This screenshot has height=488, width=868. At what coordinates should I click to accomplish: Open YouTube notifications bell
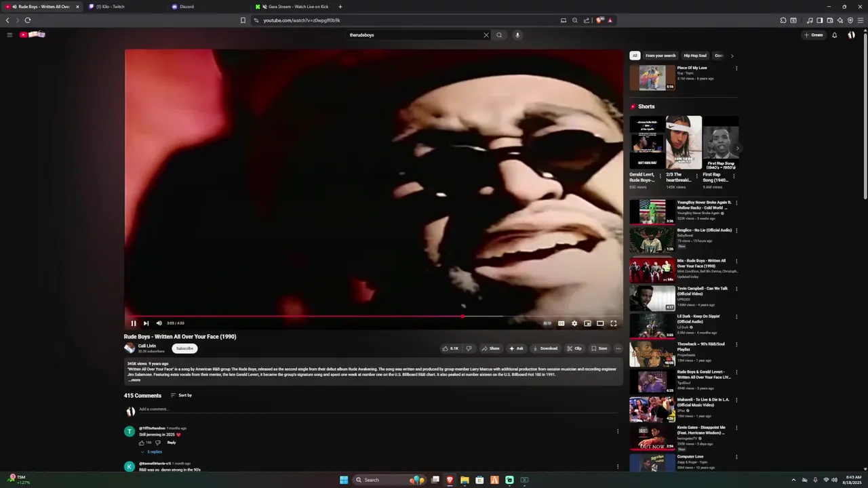click(835, 35)
